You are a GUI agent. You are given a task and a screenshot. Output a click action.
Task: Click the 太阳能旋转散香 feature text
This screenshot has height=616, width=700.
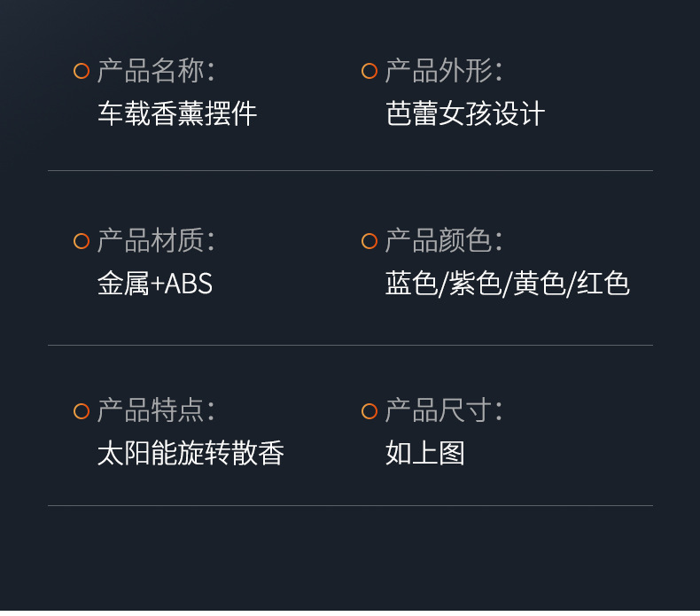[191, 454]
